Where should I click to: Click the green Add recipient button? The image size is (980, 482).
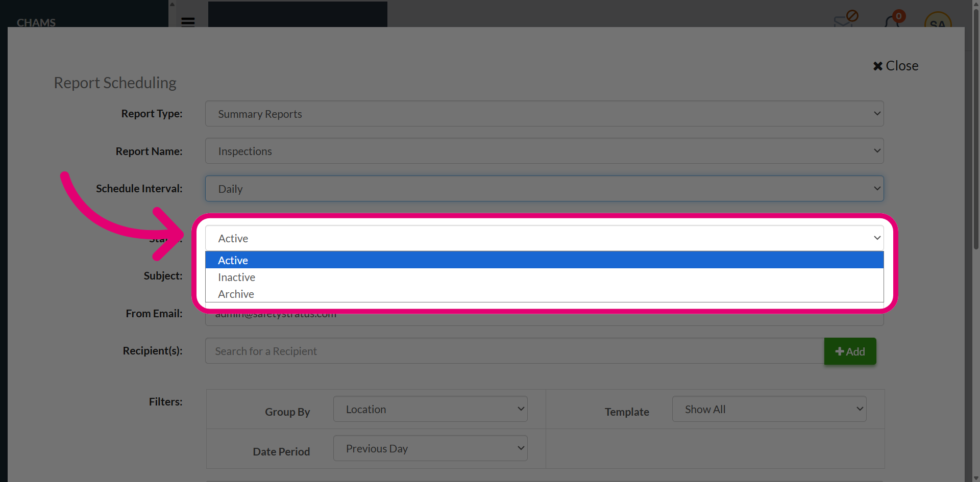point(850,351)
